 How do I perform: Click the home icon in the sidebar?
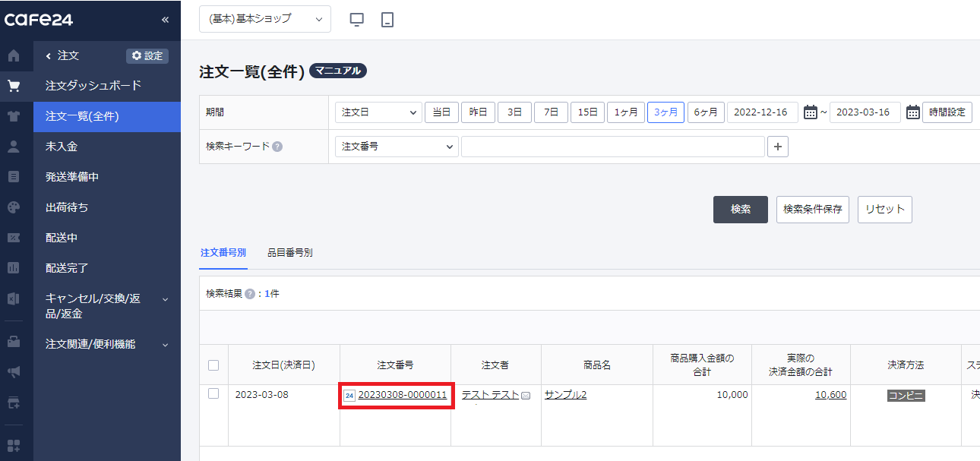(x=13, y=56)
